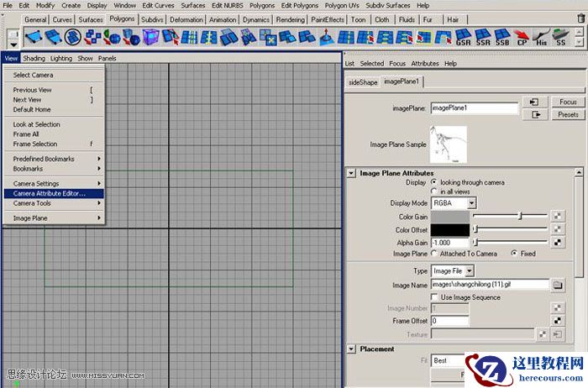Click the blue cone with red arrow shelf icon
The height and width of the screenshot is (388, 588).
[326, 37]
